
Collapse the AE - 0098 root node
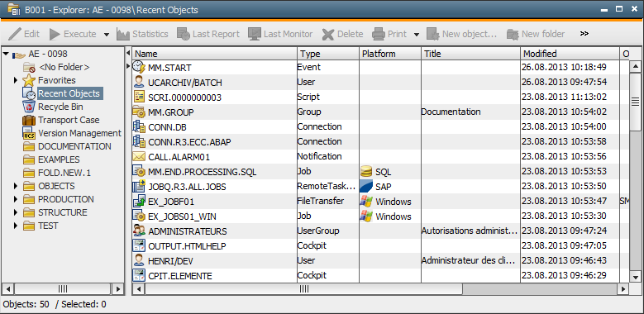click(x=6, y=54)
